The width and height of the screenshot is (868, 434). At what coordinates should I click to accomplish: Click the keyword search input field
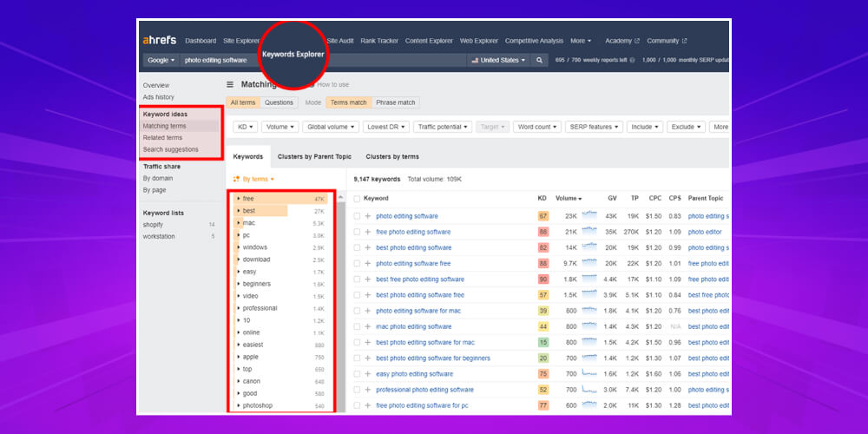point(323,61)
